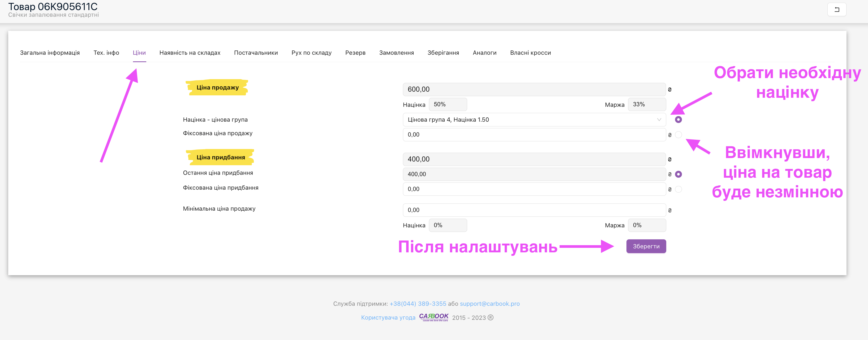
Task: Open Наявність на складах tab
Action: (190, 53)
